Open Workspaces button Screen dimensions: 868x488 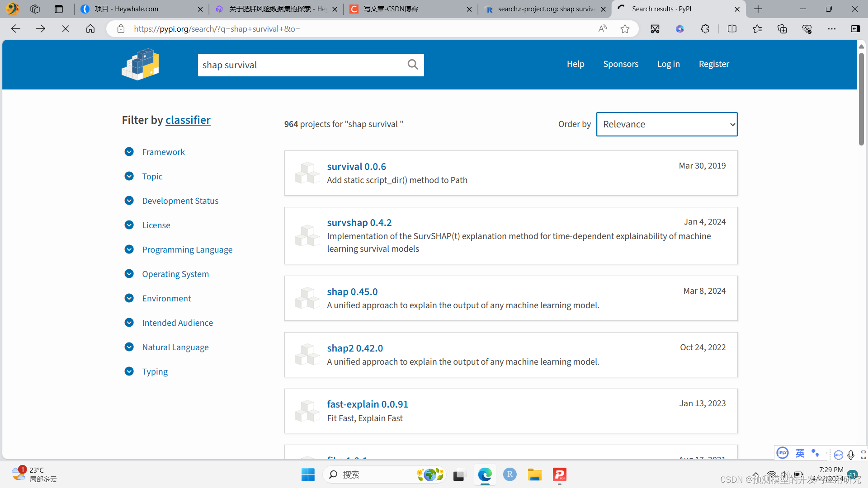click(35, 9)
